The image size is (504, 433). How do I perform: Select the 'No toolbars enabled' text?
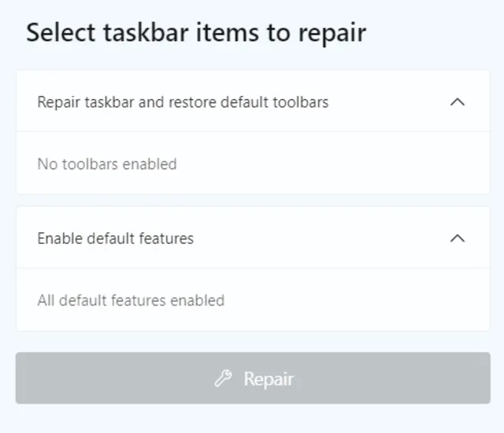tap(107, 165)
